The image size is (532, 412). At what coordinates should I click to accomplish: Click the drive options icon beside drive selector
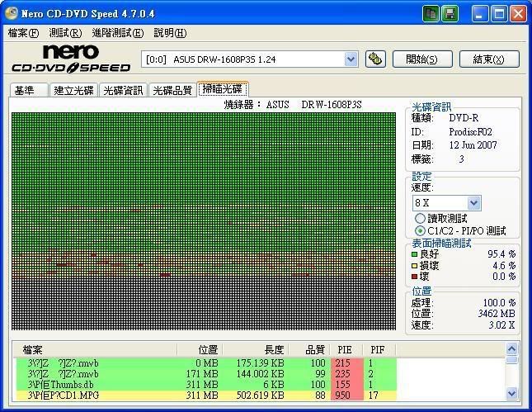click(375, 59)
